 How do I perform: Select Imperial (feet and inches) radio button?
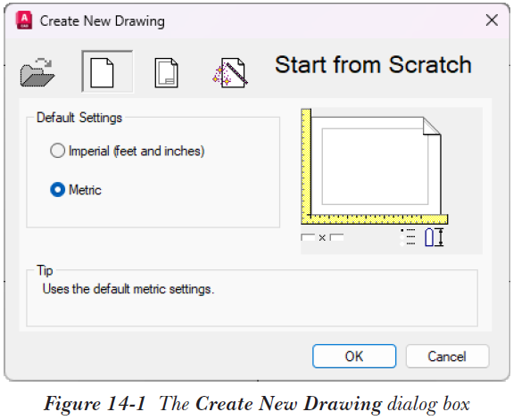(x=58, y=151)
